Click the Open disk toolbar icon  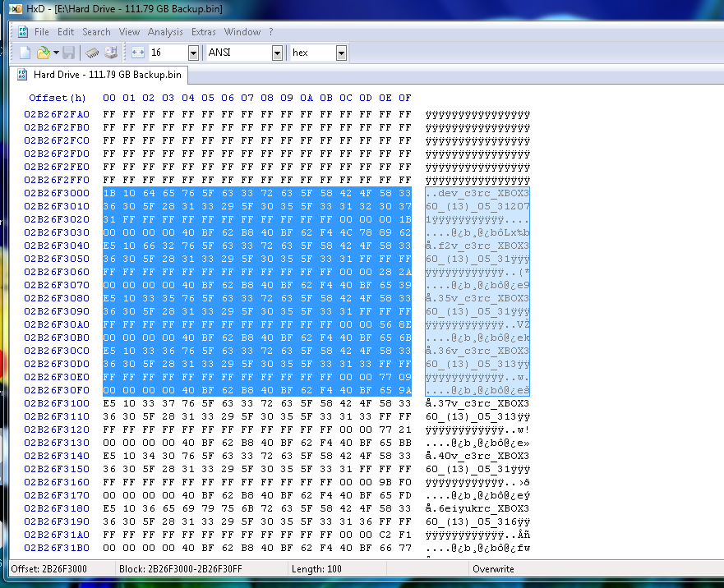(111, 53)
